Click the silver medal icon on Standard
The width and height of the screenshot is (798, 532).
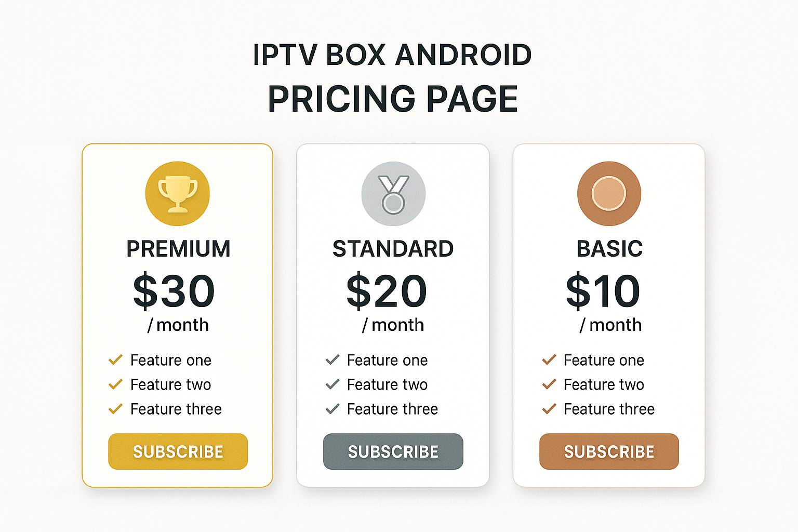393,194
